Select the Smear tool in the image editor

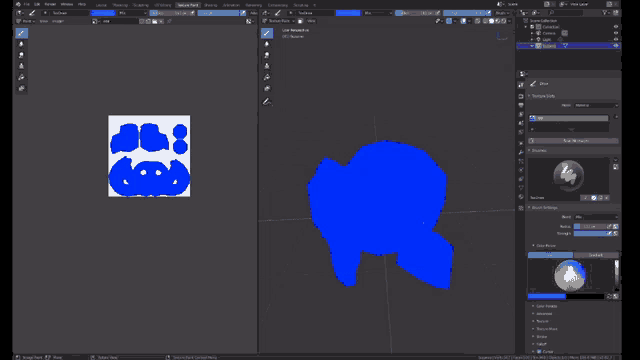coord(22,55)
